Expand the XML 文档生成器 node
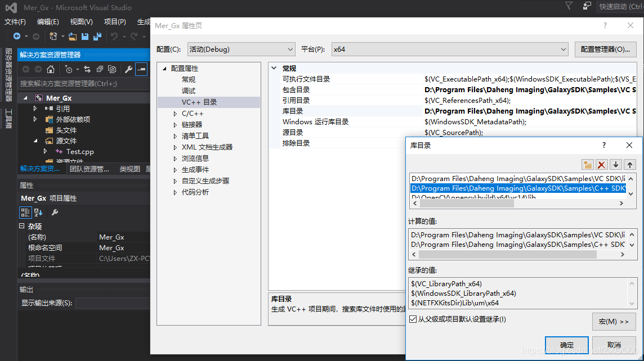 (x=175, y=147)
